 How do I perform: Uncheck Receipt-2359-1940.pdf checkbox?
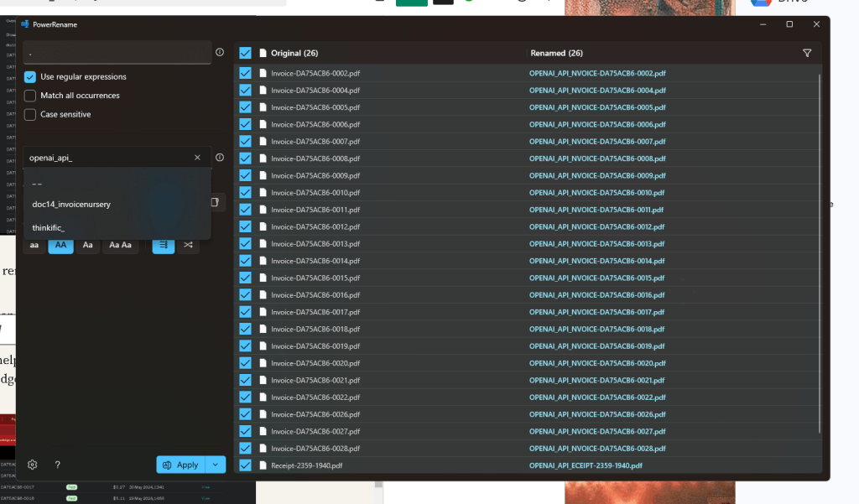coord(246,465)
